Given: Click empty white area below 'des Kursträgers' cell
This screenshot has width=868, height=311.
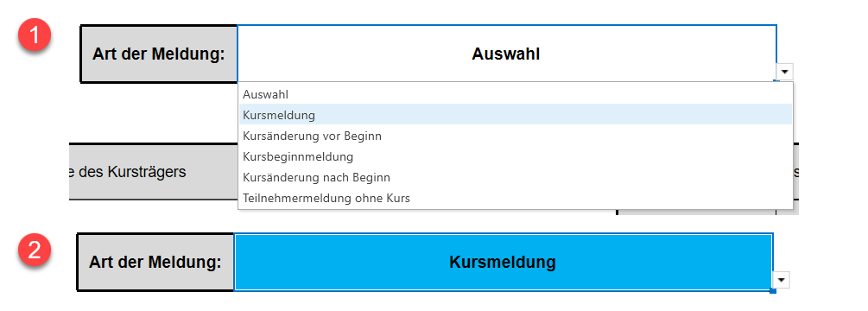Looking at the screenshot, I should click(154, 213).
